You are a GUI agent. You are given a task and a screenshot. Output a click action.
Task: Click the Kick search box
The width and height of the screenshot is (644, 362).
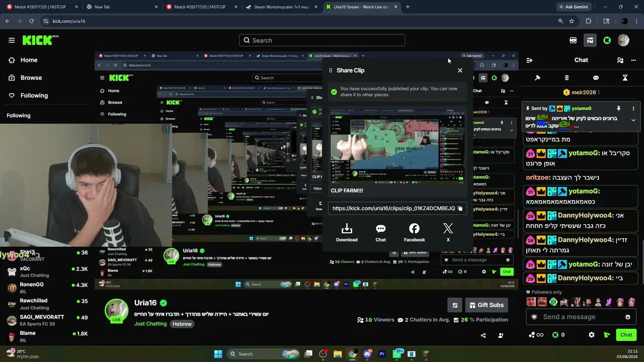322,40
